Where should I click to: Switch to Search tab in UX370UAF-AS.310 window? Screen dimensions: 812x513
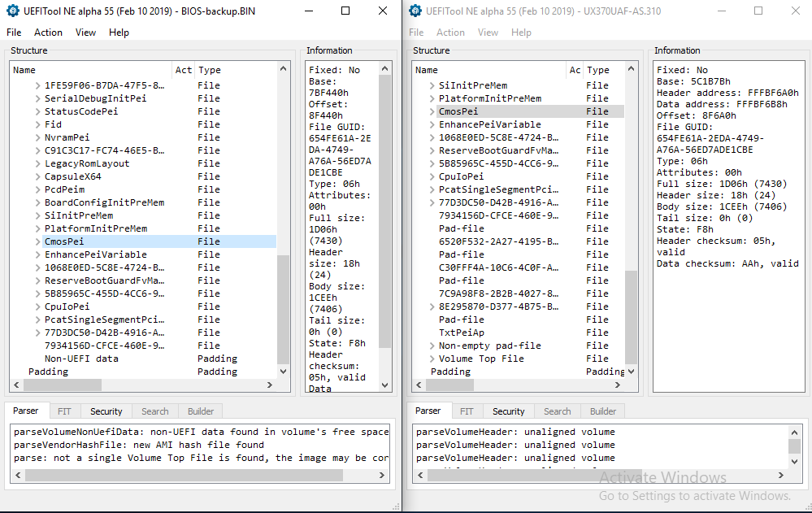pos(558,411)
